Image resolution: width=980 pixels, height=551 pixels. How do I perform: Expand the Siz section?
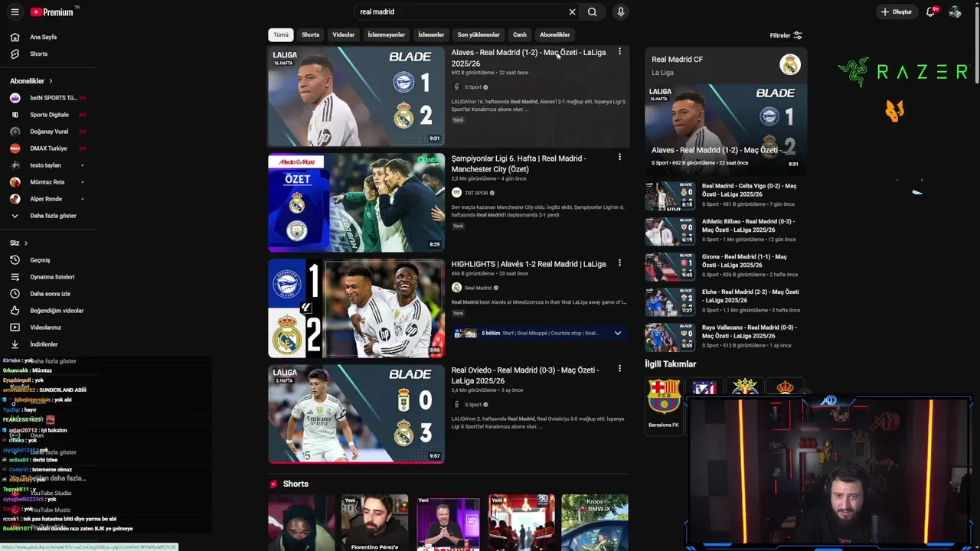coord(18,243)
